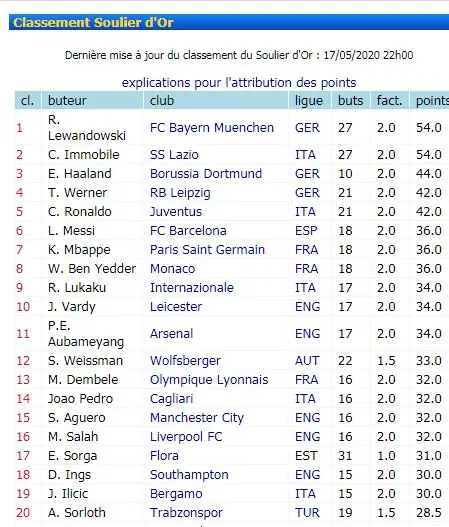449x527 pixels.
Task: Click the FC Bayern Muenchen club link
Action: tap(212, 128)
